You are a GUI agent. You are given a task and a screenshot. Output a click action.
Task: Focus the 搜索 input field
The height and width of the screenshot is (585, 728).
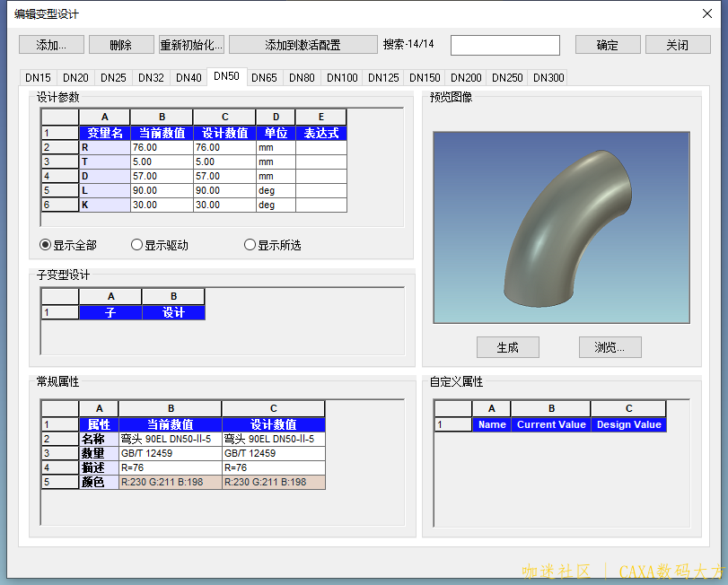tap(505, 46)
